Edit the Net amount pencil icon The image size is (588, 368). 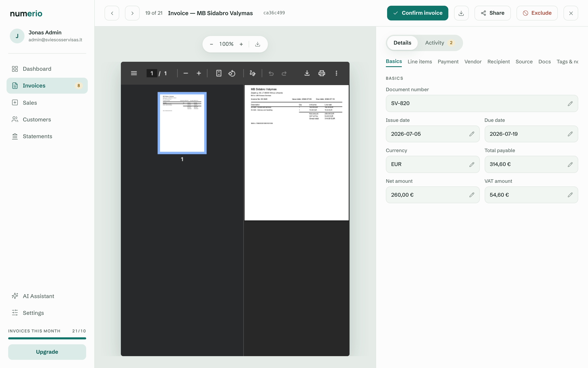[472, 195]
